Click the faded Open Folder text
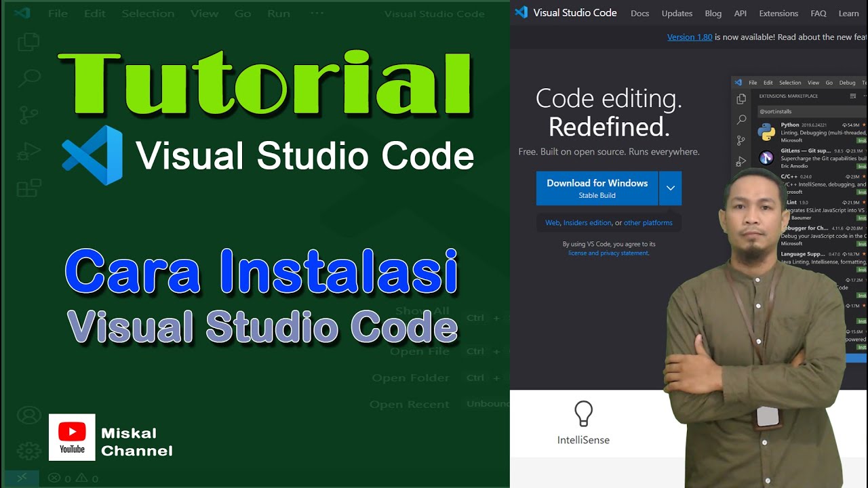This screenshot has width=868, height=488. pyautogui.click(x=410, y=378)
